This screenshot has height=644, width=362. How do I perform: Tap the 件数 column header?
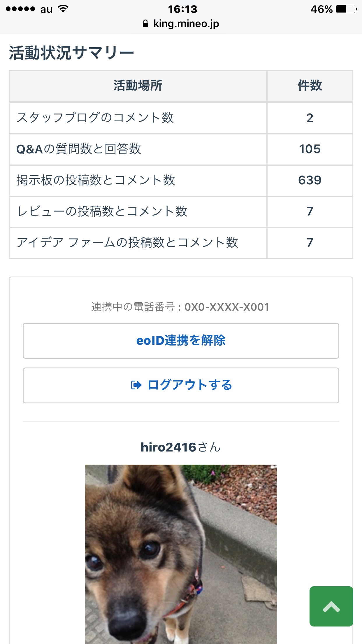tap(310, 86)
